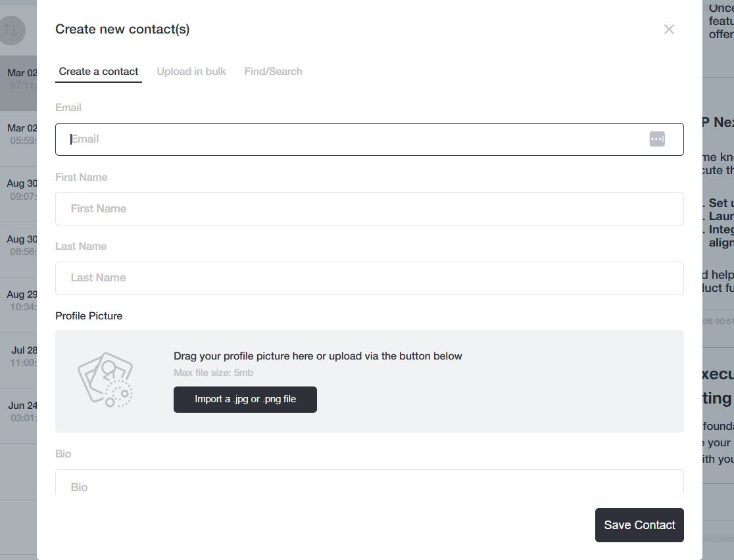This screenshot has width=734, height=560.
Task: Switch to the Upload in bulk tab
Action: point(191,72)
